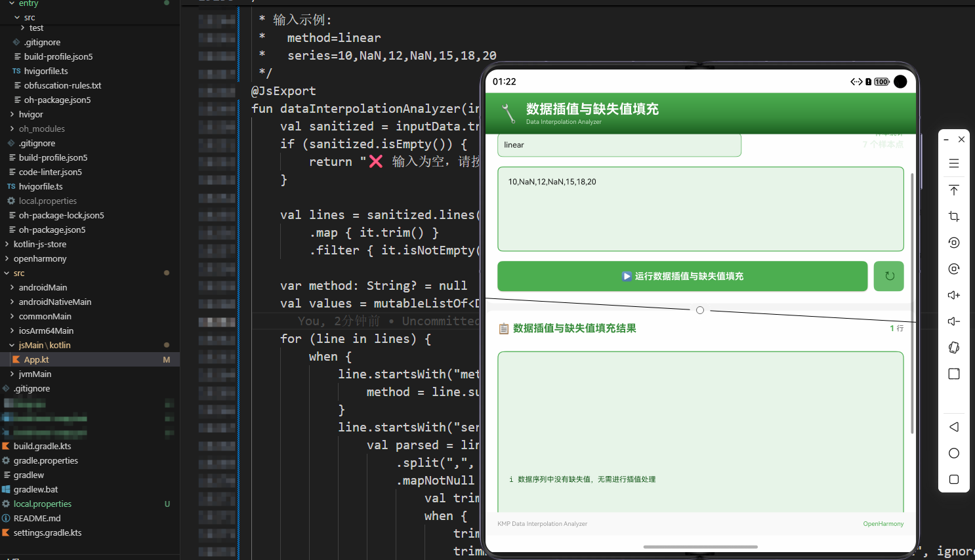Screen dimensions: 975x560
Task: Decrease the emulator volume
Action: point(954,321)
